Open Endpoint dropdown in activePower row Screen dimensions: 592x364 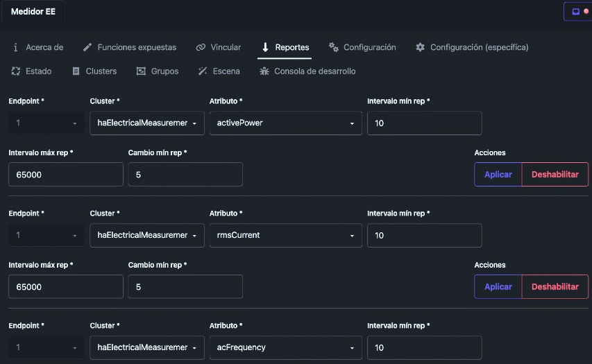point(46,123)
